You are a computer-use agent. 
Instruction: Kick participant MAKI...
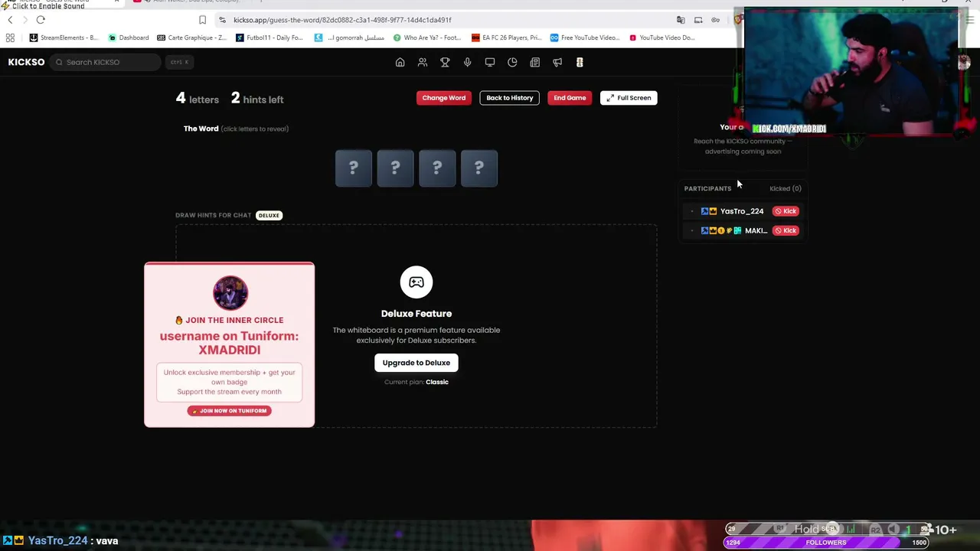786,230
